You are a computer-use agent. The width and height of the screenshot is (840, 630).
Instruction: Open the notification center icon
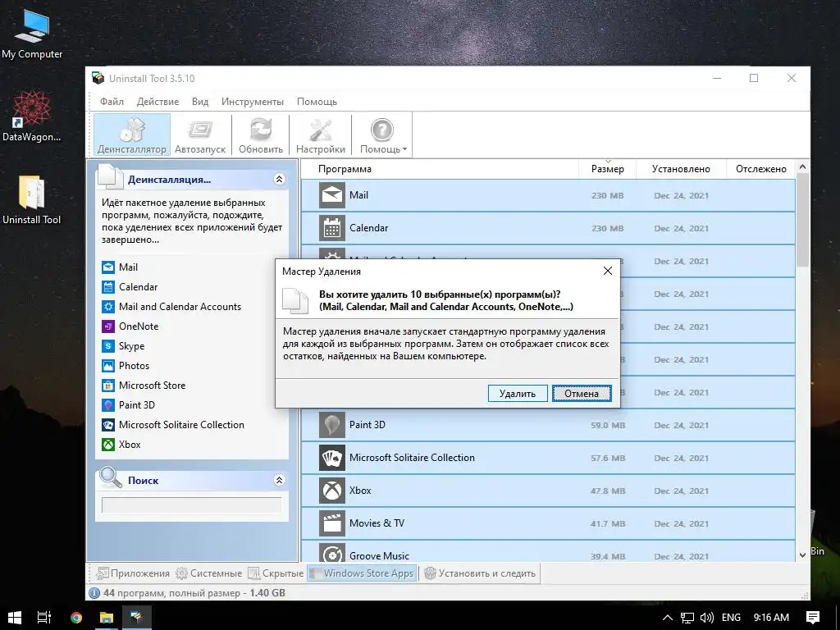[x=813, y=617]
